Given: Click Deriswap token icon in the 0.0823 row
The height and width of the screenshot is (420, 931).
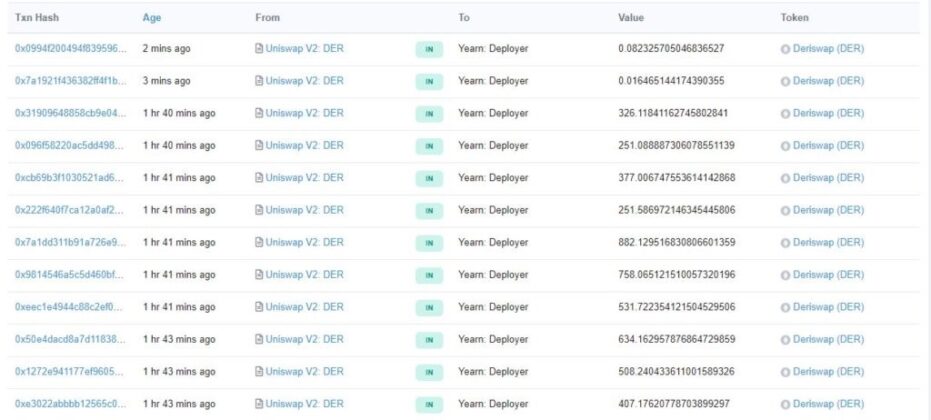Looking at the screenshot, I should 785,49.
